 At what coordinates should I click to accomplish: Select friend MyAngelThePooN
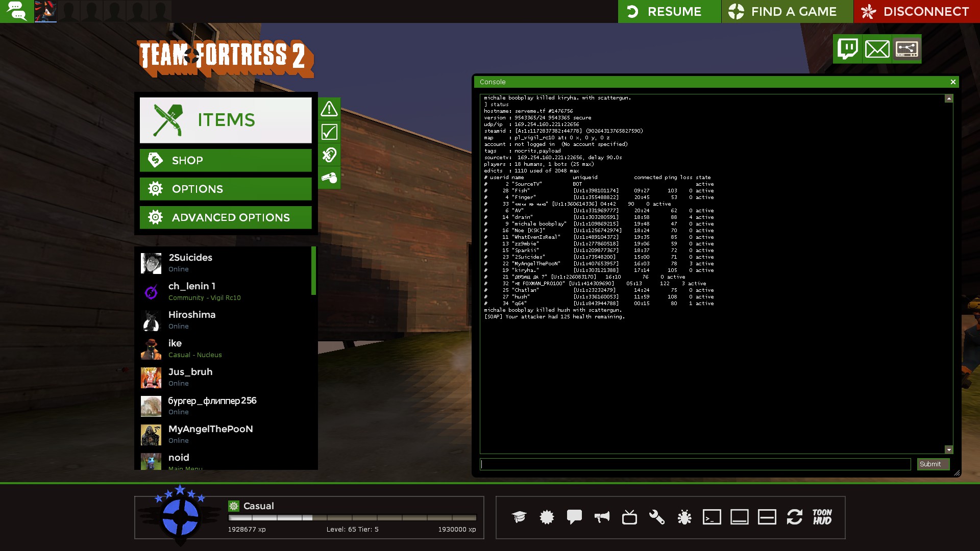[225, 434]
